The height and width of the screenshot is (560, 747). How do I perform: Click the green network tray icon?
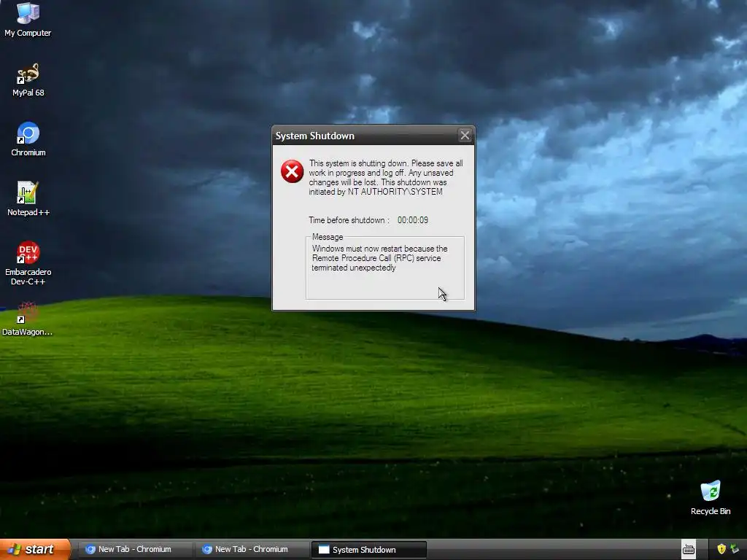(735, 549)
